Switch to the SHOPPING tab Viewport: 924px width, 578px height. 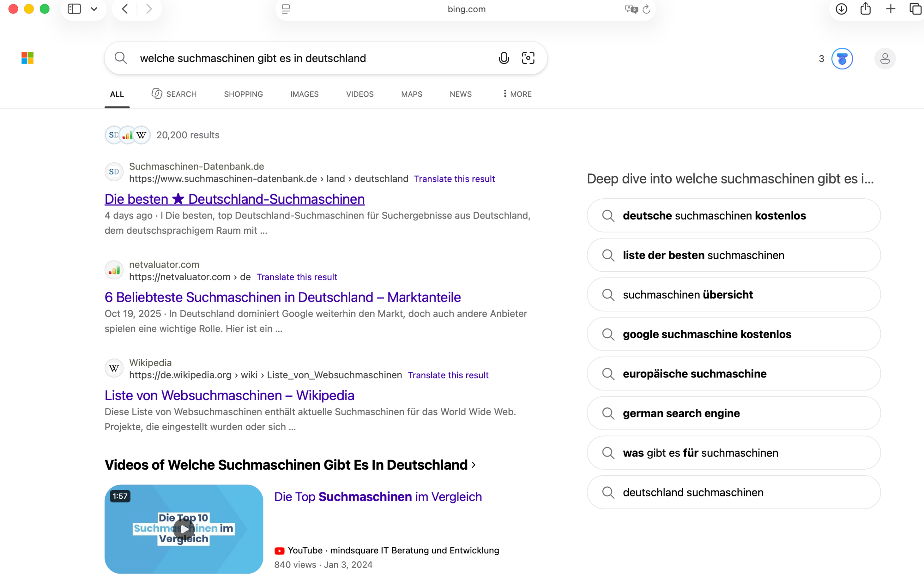click(243, 94)
